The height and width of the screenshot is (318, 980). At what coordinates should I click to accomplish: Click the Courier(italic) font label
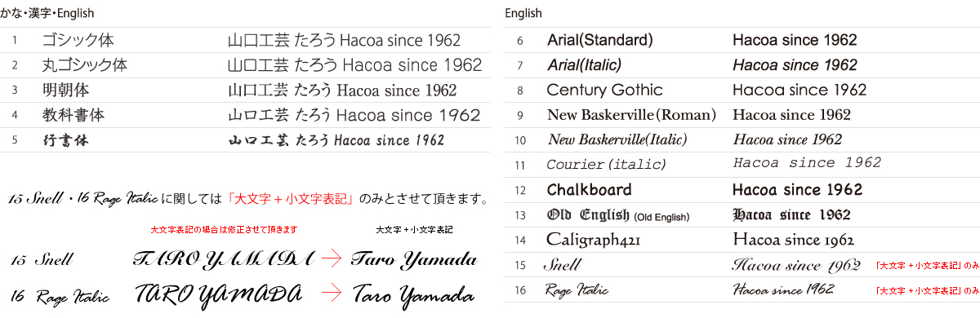(x=606, y=165)
